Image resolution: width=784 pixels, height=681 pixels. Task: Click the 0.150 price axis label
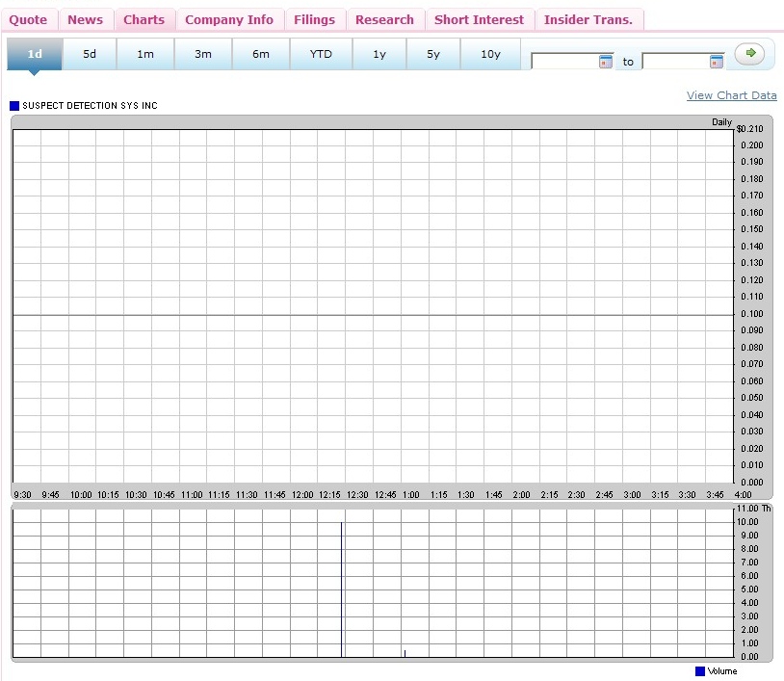click(752, 229)
